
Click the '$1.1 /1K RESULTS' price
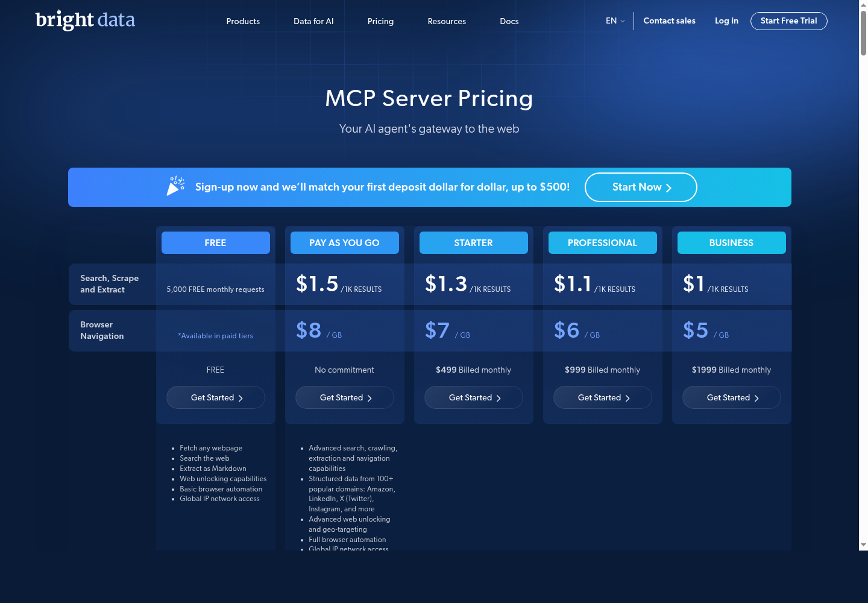[594, 284]
